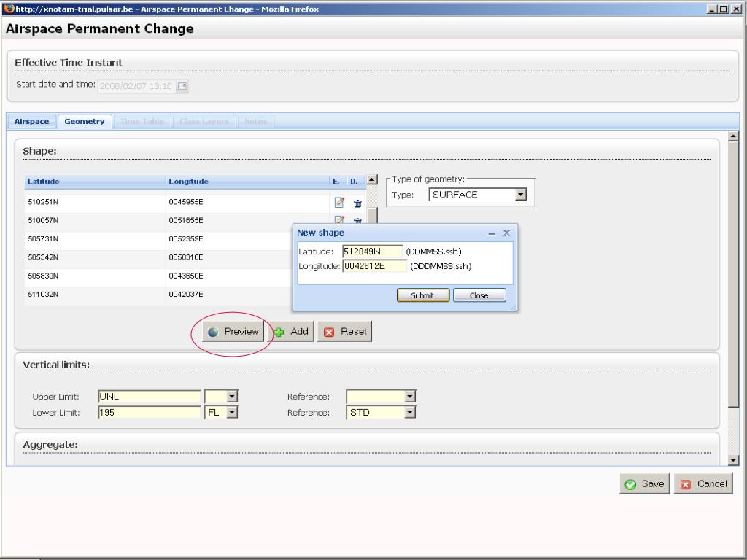The width and height of the screenshot is (747, 560).
Task: Click the 505342N latitude cell
Action: (x=94, y=257)
